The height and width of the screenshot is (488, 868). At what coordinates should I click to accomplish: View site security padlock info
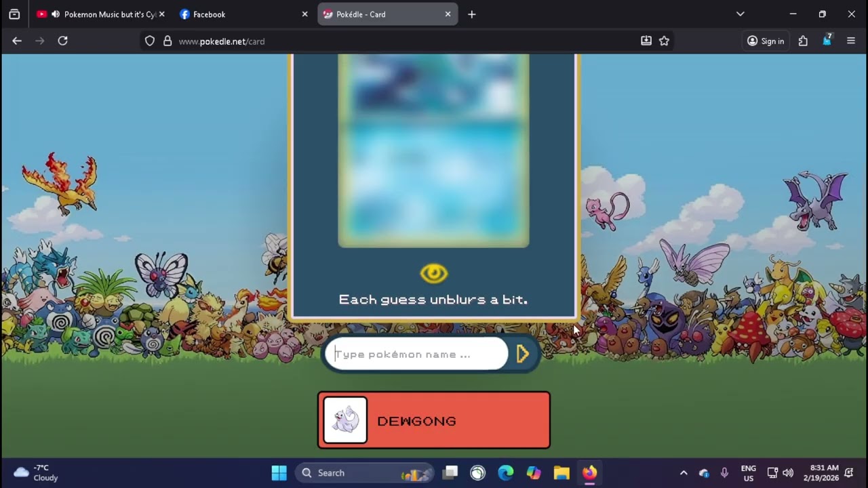[167, 41]
